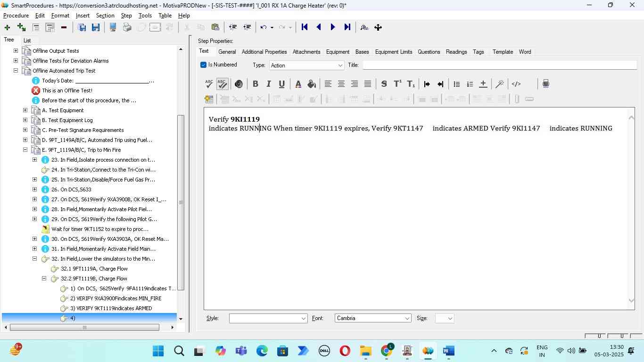Screen dimensions: 644x362
Task: Open the Equipment Limits tab
Action: (x=394, y=52)
